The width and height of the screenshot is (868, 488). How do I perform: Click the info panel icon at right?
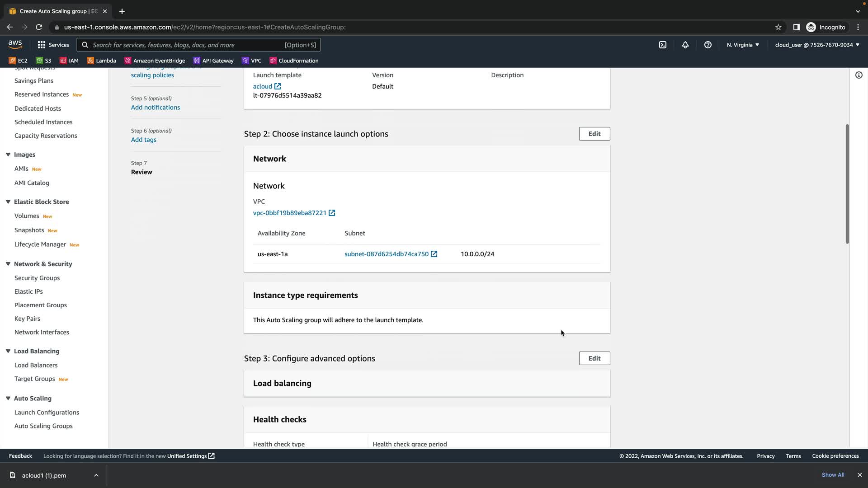859,75
